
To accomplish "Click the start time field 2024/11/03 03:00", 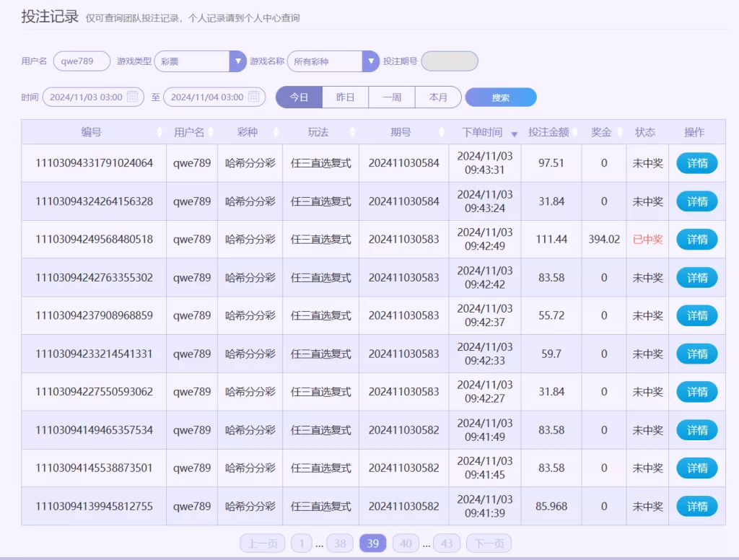I will pyautogui.click(x=93, y=97).
